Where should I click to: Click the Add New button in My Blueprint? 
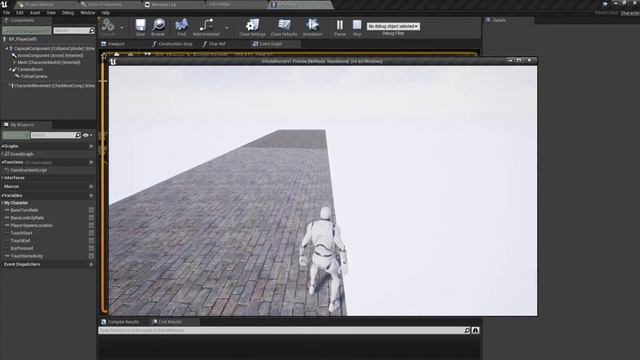pyautogui.click(x=16, y=135)
